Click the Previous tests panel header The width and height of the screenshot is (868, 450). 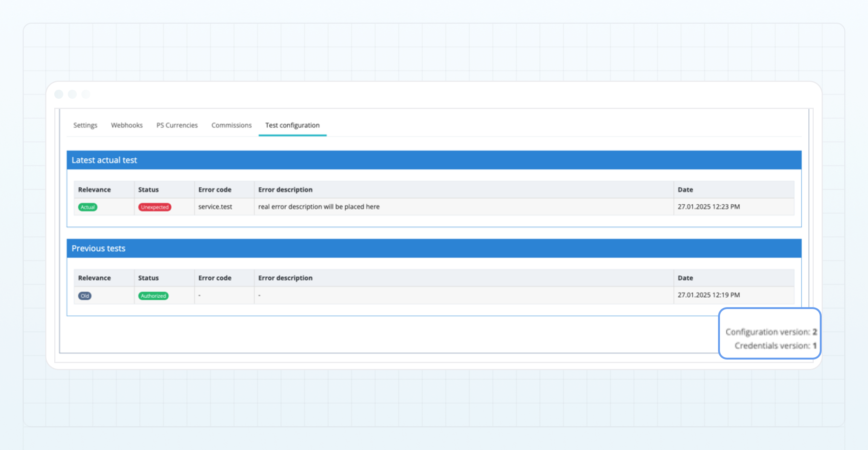[434, 248]
